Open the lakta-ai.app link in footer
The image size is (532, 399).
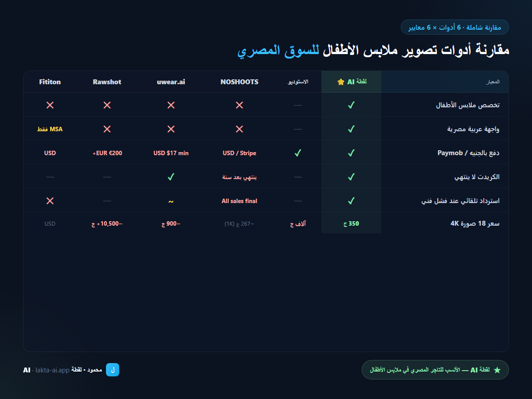click(52, 370)
